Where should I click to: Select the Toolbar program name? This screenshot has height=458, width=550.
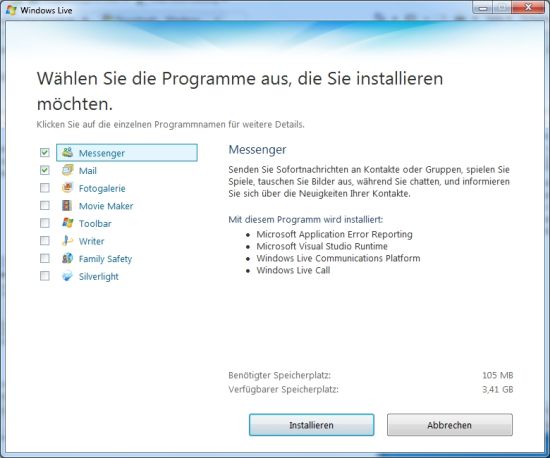point(95,223)
